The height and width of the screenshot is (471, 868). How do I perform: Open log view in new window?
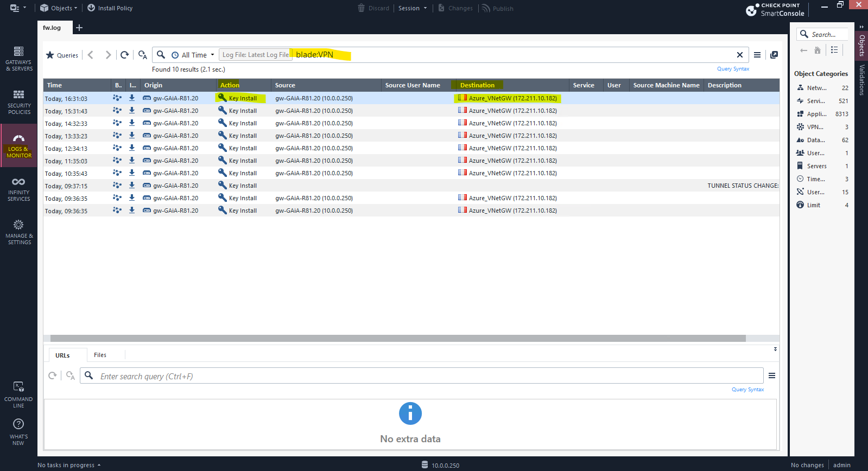774,55
